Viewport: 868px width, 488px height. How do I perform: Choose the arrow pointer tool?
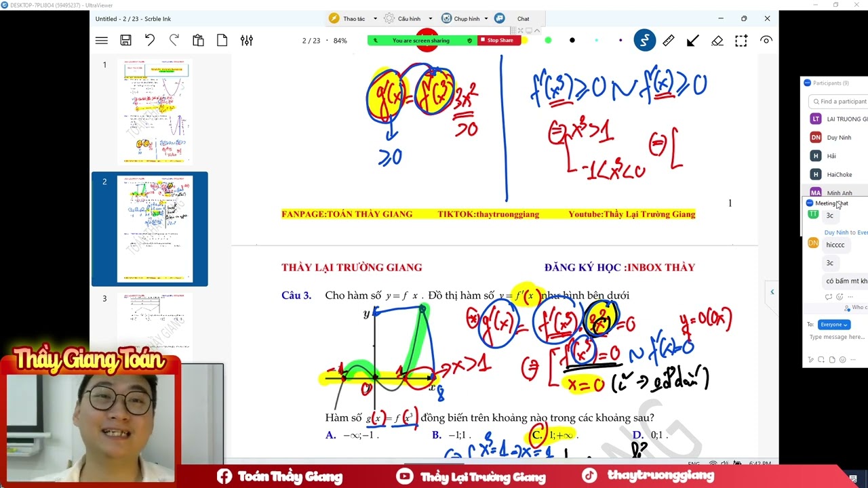693,41
